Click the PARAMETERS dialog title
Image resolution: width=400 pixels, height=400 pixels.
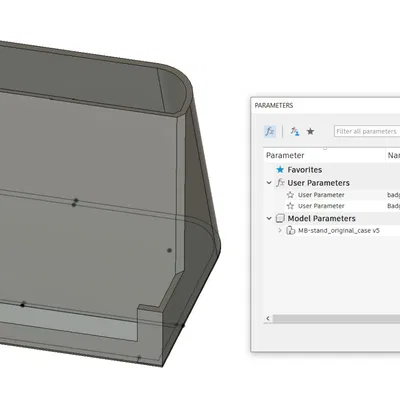tap(274, 105)
